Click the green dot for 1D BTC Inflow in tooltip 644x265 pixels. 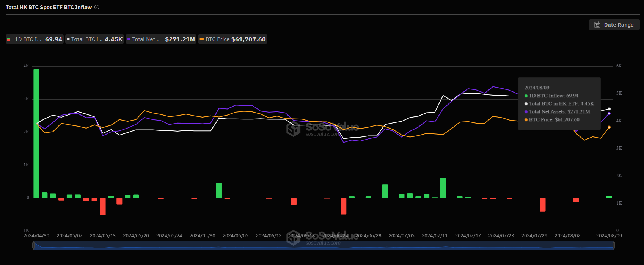point(526,96)
